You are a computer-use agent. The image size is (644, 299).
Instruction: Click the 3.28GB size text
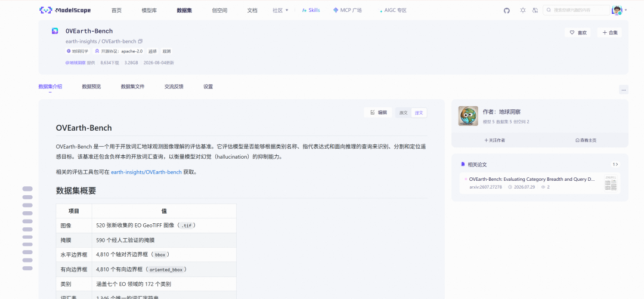tap(131, 63)
